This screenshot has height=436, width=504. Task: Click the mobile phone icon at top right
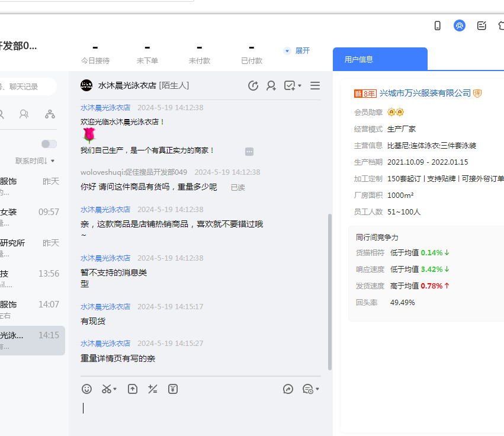438,25
